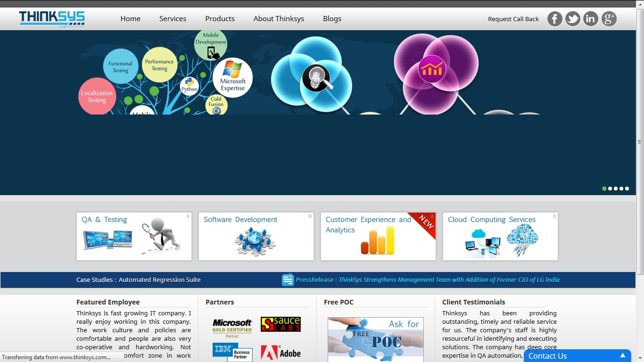This screenshot has width=644, height=362.
Task: Select the Microsoft Expertise bubble
Action: click(x=233, y=78)
